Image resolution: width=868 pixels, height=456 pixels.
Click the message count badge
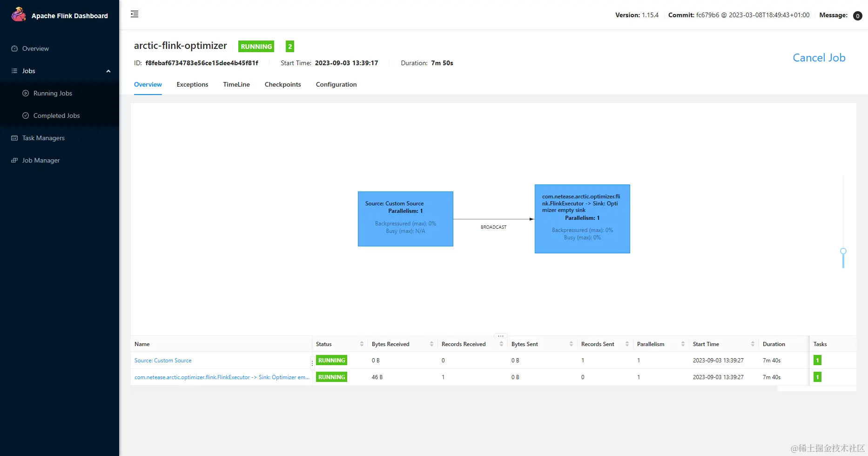point(858,16)
